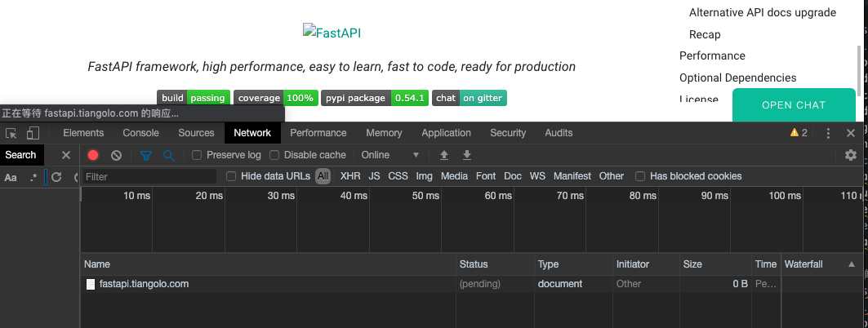868x328 pixels.
Task: Import HAR file upload arrow
Action: coord(444,155)
